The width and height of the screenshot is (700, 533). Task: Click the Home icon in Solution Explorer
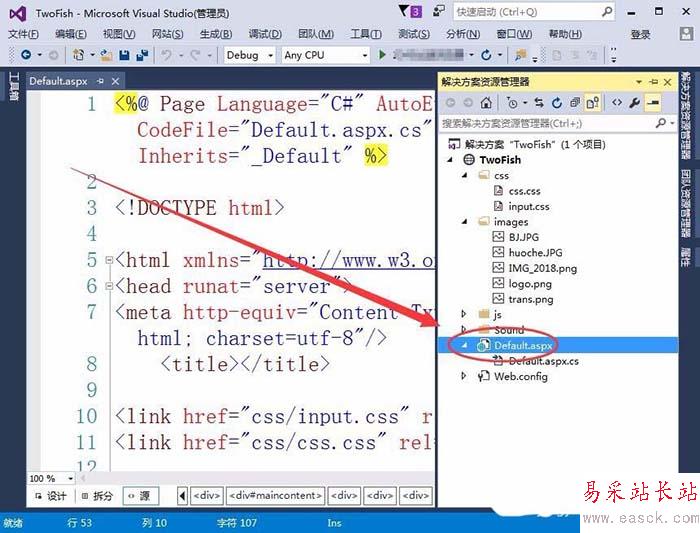click(x=486, y=103)
